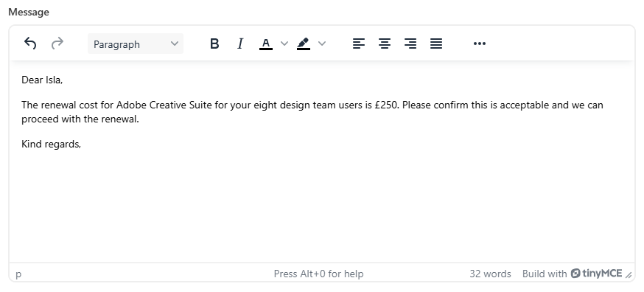Expand the highlight color picker chevron
644x292 pixels.
point(322,44)
